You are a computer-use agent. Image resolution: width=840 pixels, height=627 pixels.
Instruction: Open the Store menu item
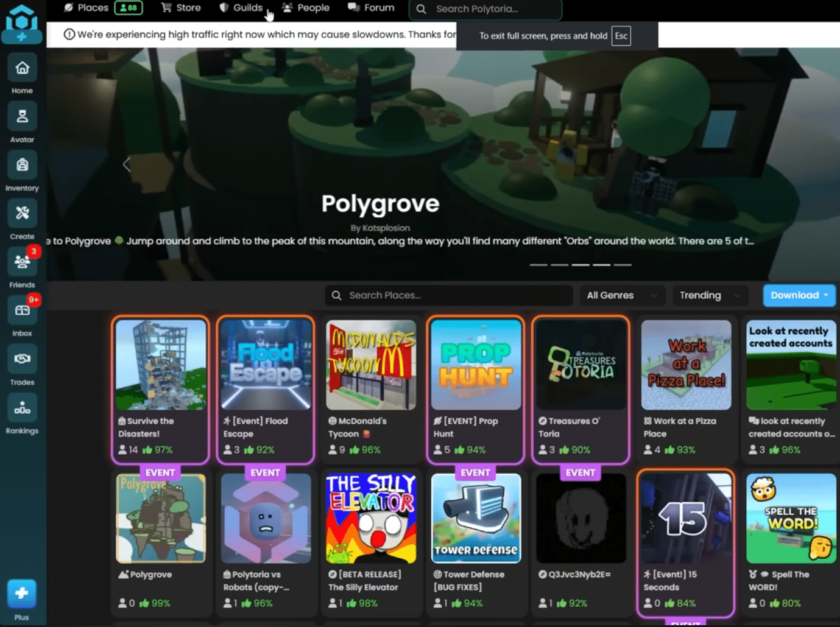[181, 8]
